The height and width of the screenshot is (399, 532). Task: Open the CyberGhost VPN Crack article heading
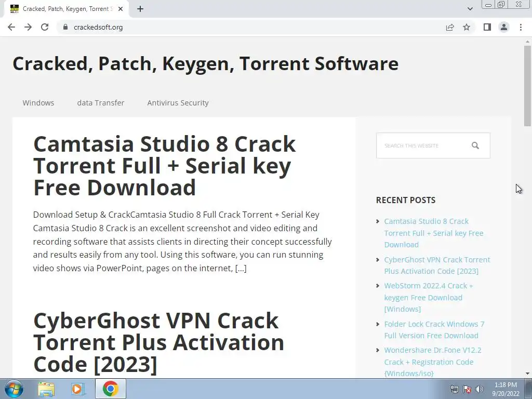(158, 342)
